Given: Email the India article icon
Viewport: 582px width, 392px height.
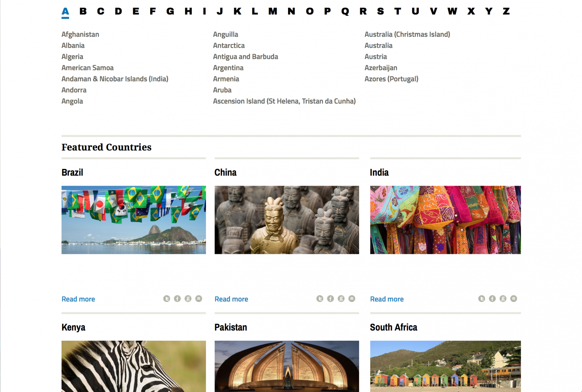Looking at the screenshot, I should (514, 299).
